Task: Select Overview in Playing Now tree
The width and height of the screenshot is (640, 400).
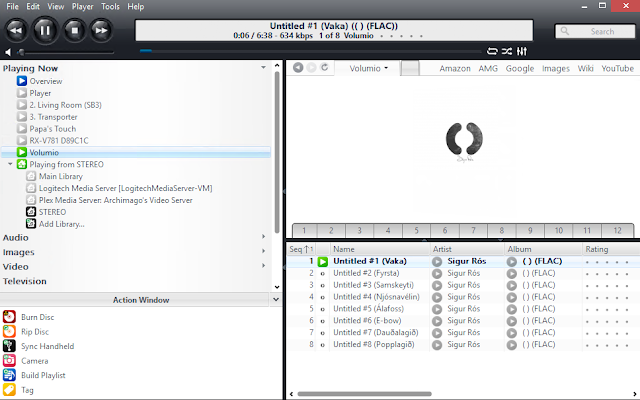Action: [46, 81]
